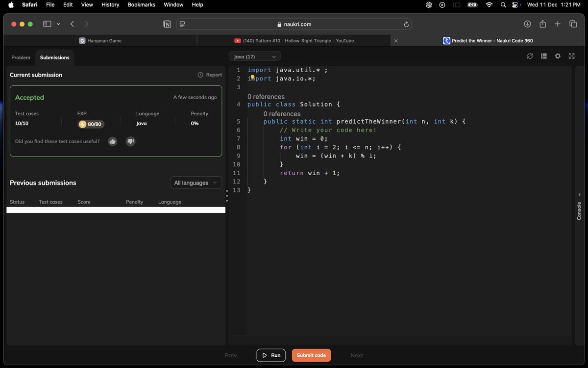The image size is (588, 368).
Task: Select Predict the Winner browser tab
Action: pos(488,41)
